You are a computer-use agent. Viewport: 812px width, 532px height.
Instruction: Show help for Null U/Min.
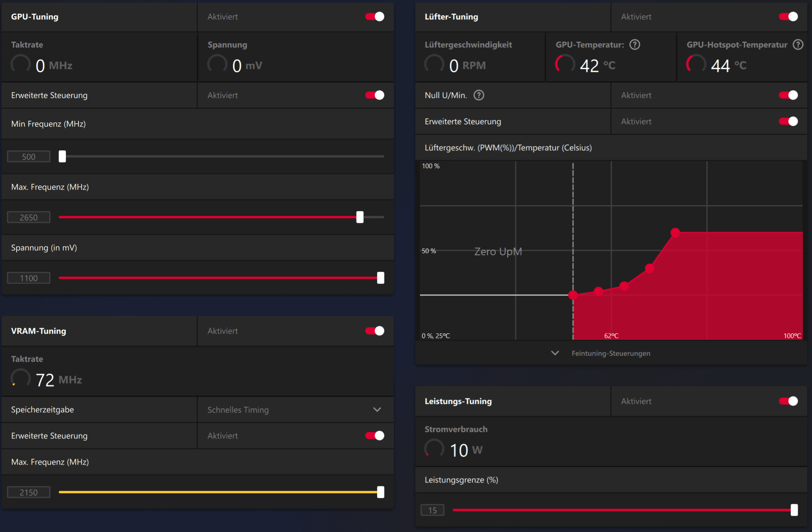tap(479, 95)
